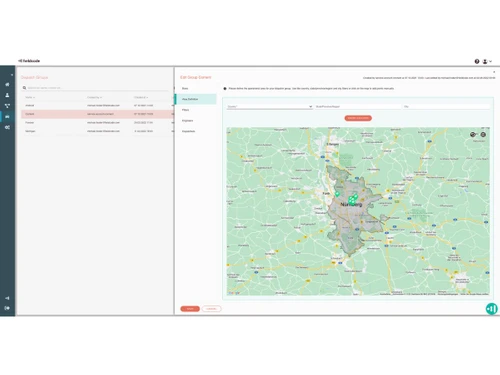This screenshot has width=500, height=375.
Task: Click the outlined Cancel button
Action: [x=211, y=309]
